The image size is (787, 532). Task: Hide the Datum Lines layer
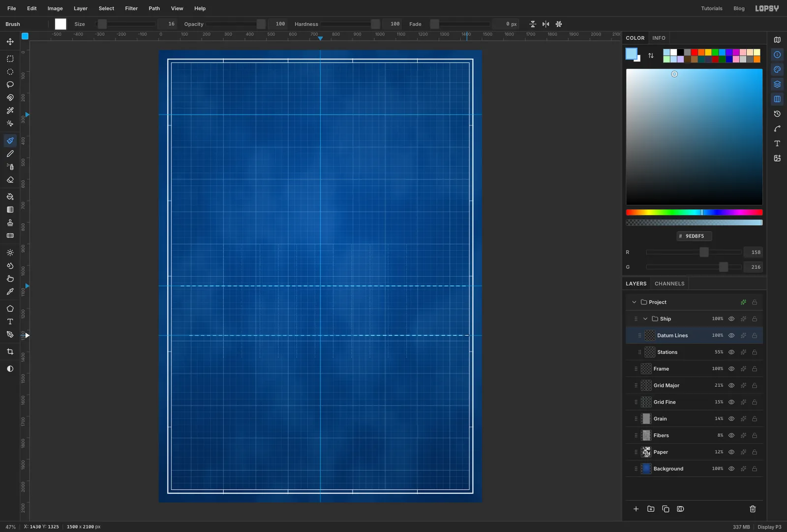click(731, 335)
